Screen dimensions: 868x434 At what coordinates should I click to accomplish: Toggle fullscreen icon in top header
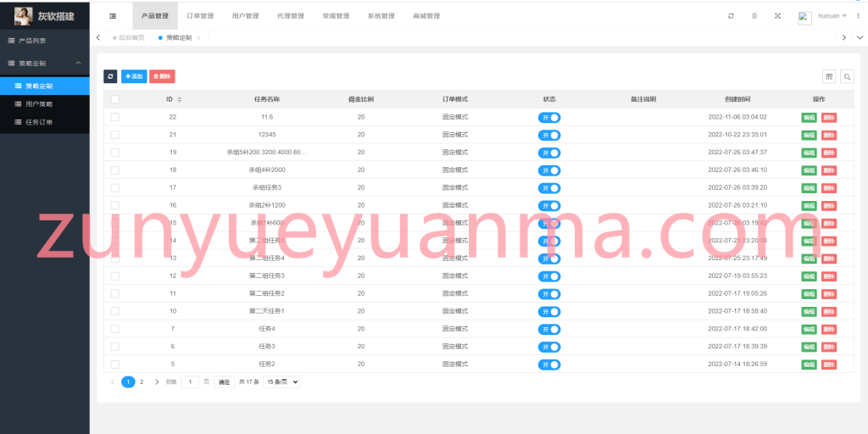[x=777, y=16]
